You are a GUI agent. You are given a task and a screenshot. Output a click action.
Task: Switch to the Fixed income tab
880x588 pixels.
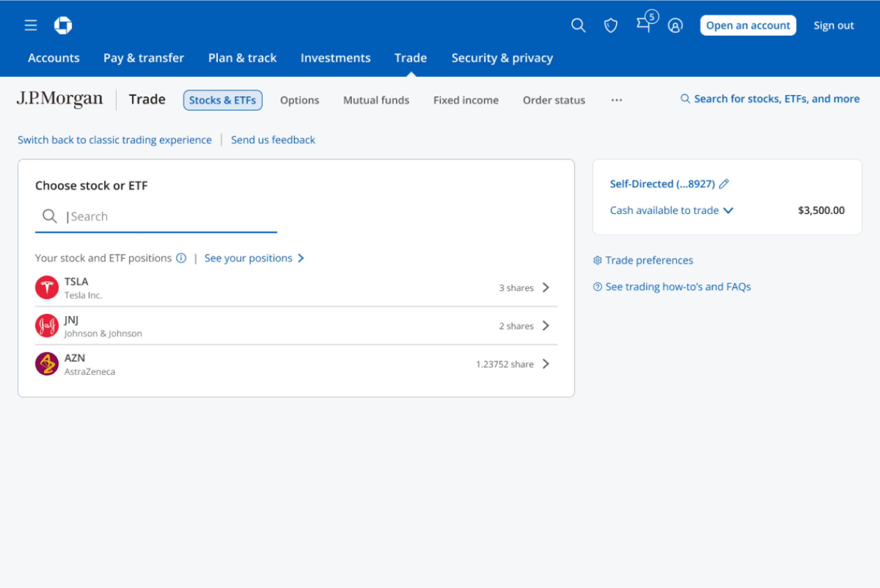[466, 100]
